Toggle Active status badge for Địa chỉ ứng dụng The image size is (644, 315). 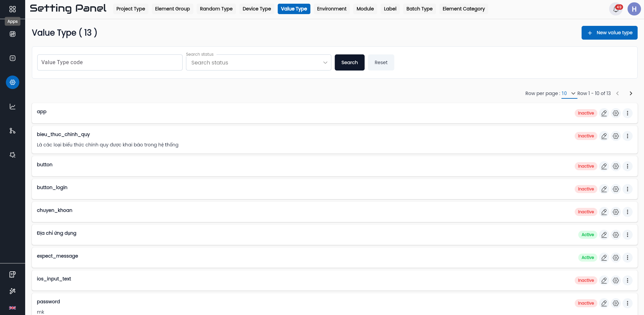click(588, 235)
